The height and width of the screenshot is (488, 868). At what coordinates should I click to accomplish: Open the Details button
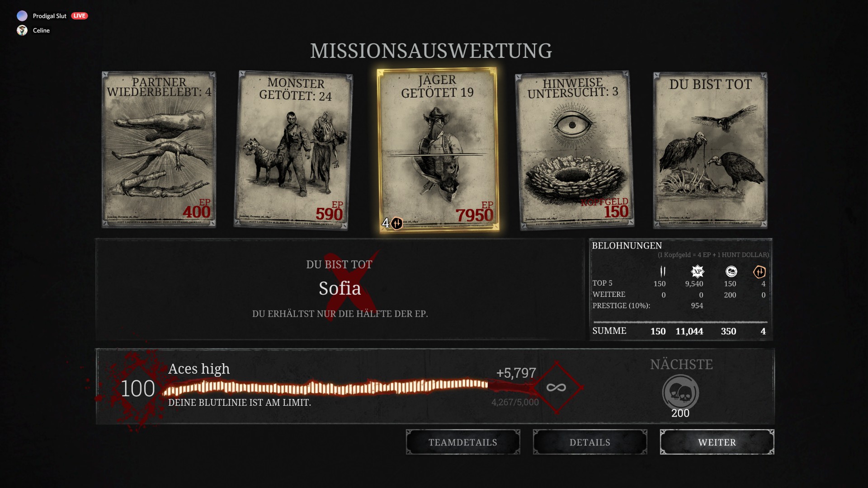pos(590,442)
